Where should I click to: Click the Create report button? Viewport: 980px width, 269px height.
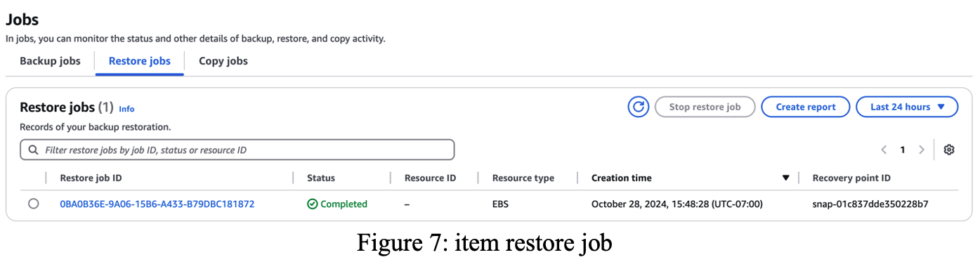[x=806, y=107]
